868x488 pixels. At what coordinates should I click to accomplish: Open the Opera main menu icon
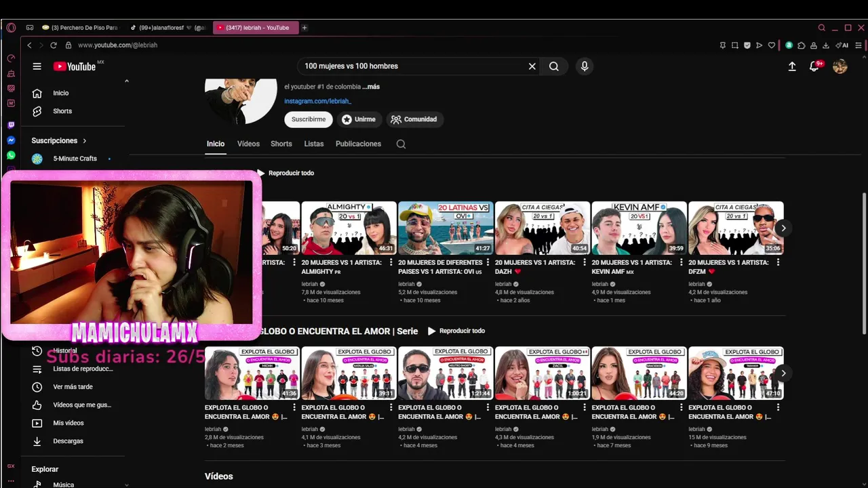click(x=11, y=28)
